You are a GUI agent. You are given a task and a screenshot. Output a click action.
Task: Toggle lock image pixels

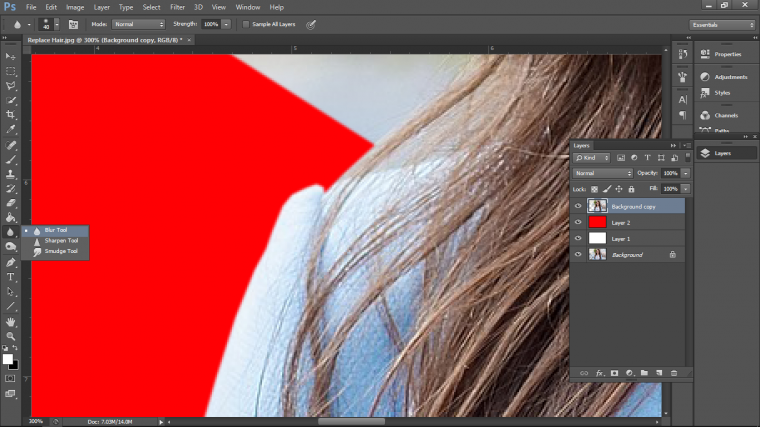coord(607,189)
